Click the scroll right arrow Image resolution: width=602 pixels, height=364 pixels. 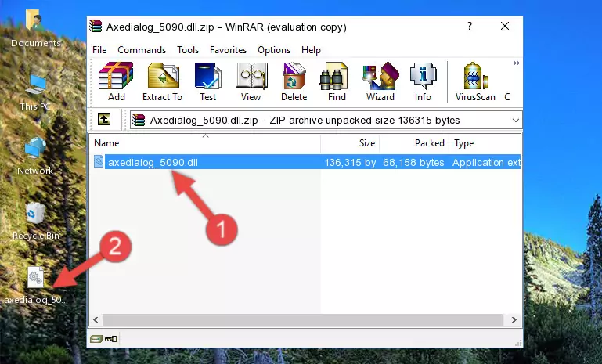[x=514, y=319]
